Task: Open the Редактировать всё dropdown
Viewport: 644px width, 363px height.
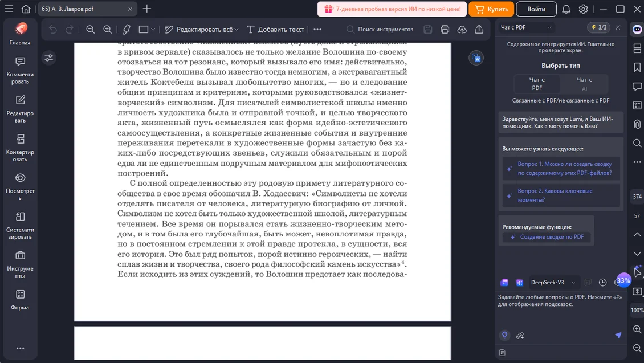Action: 201,29
